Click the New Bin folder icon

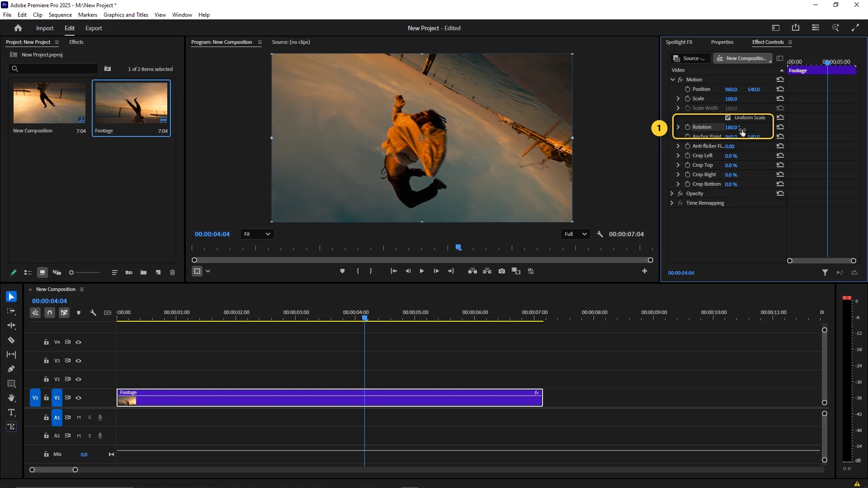[x=143, y=272]
